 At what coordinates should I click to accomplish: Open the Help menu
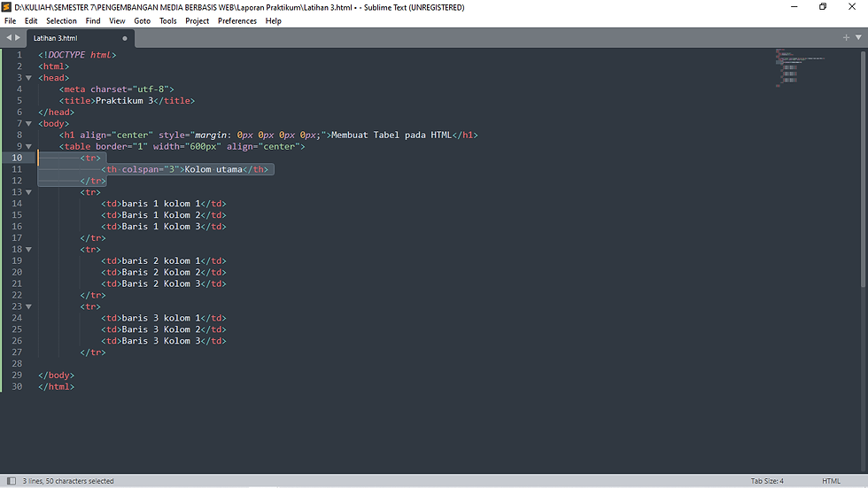[x=274, y=21]
